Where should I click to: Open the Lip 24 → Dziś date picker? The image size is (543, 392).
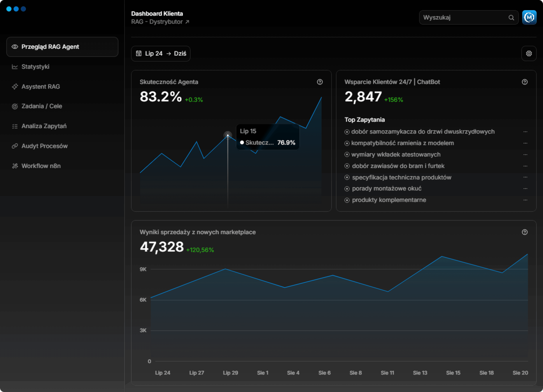click(x=161, y=53)
